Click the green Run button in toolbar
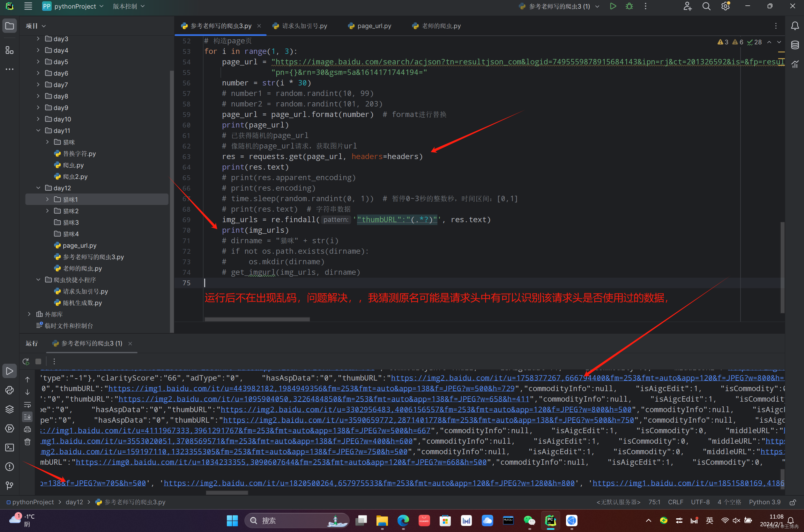Viewport: 804px width, 532px height. tap(613, 6)
